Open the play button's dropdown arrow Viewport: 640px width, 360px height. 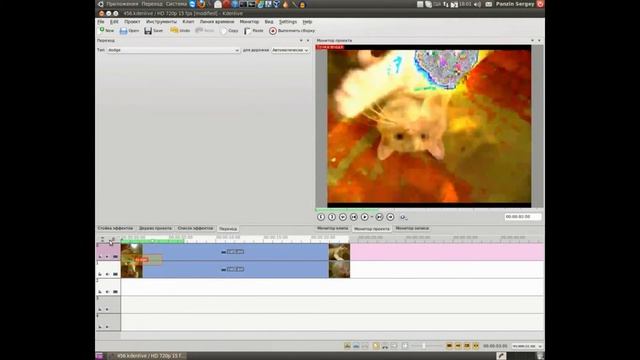(371, 217)
